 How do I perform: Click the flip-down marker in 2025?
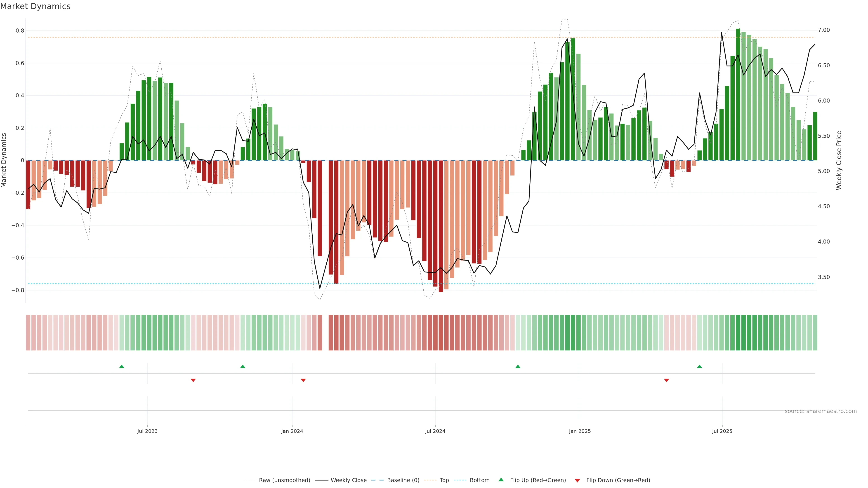tap(666, 380)
